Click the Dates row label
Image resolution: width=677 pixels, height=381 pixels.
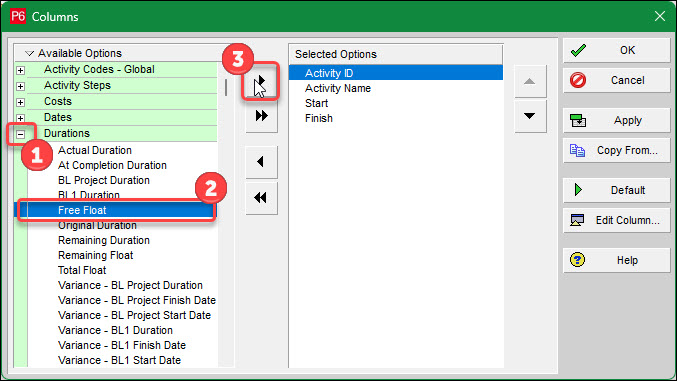pos(58,117)
